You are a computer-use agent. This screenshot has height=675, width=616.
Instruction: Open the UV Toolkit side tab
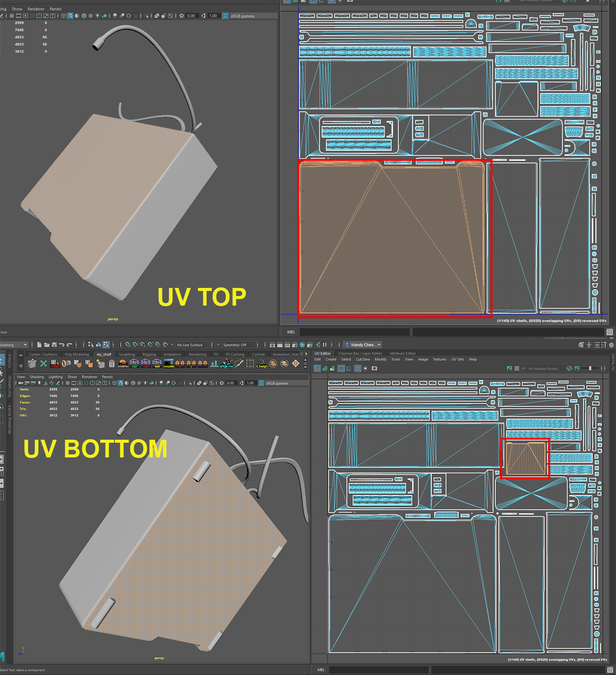point(612,362)
